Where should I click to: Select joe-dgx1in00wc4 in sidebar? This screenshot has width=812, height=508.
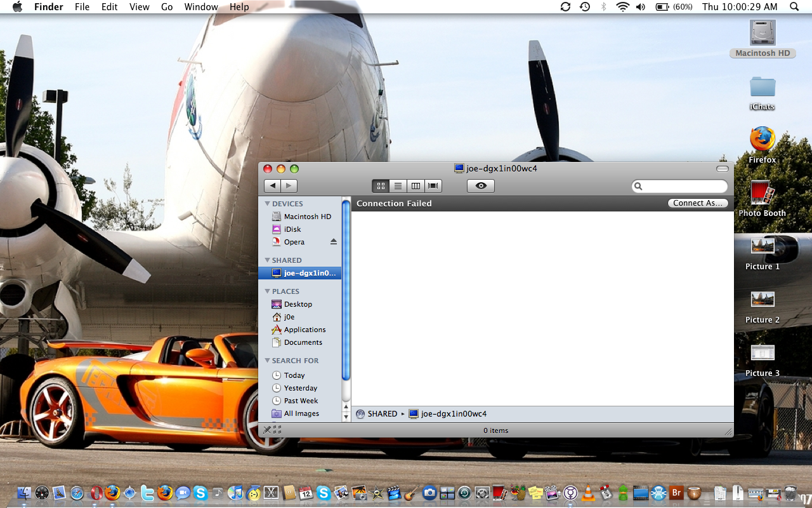point(300,273)
